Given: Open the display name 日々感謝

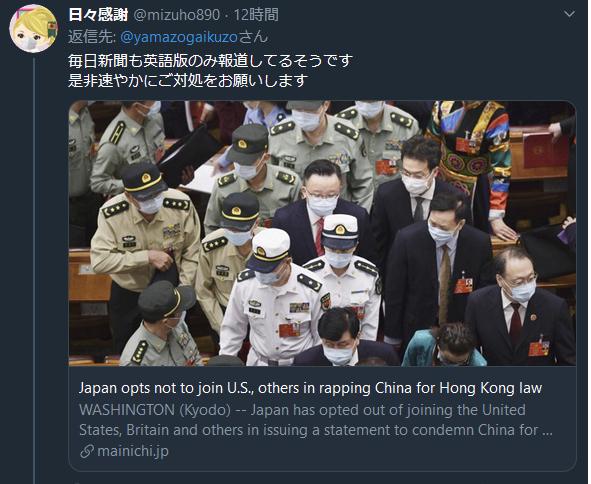Looking at the screenshot, I should 98,15.
